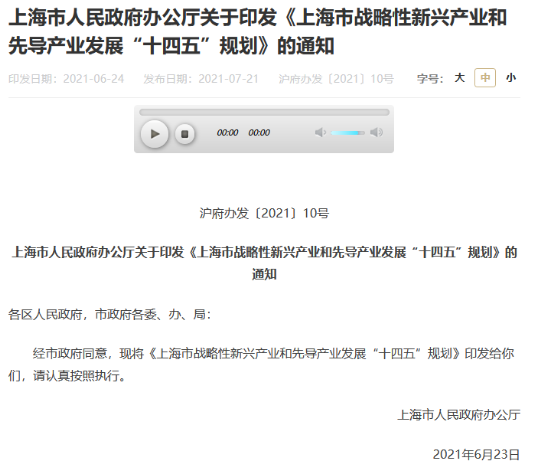Seek within the audio progress bar

[264, 112]
